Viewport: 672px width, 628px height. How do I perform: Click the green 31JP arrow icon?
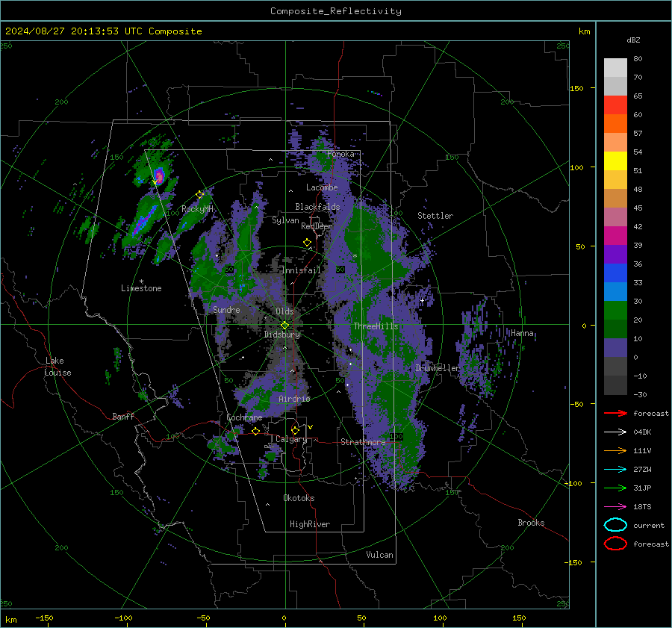[615, 488]
